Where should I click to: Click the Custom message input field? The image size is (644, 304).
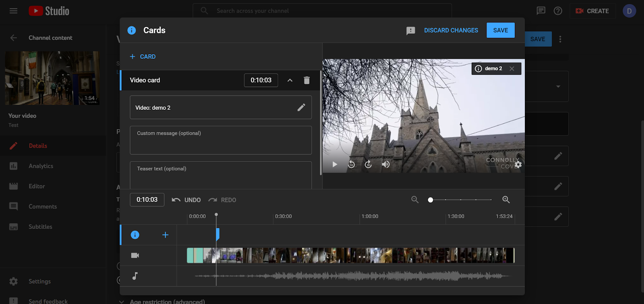[221, 140]
